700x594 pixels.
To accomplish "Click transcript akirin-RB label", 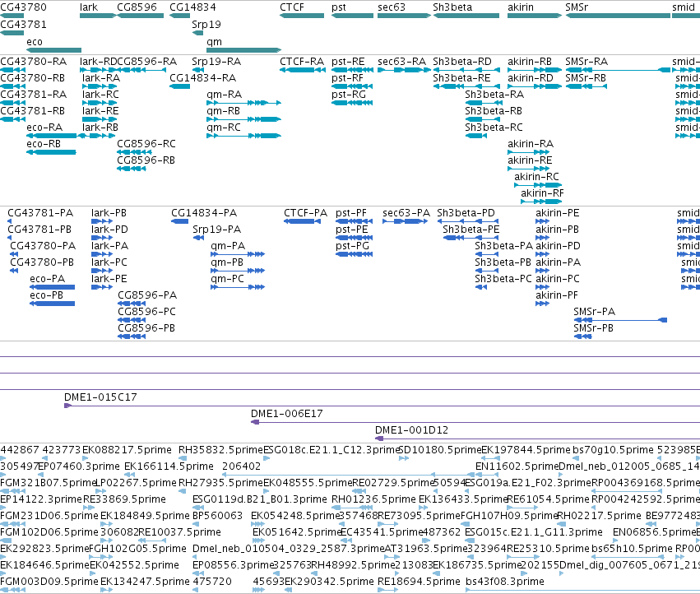I will coord(530,62).
